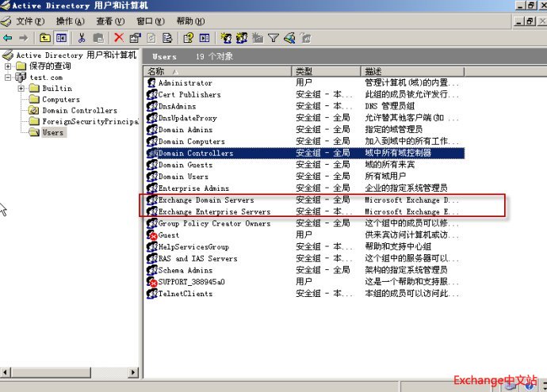Click the up-one-level folder icon
This screenshot has height=392, width=547.
(44, 37)
